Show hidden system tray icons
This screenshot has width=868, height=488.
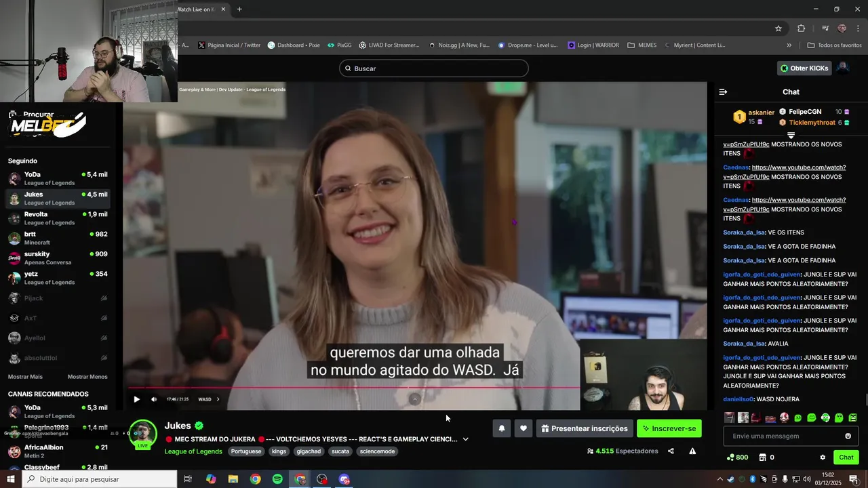(x=719, y=479)
